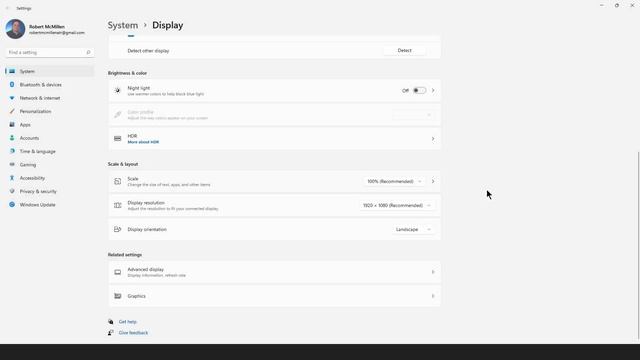Expand the HDR settings chevron
This screenshot has width=640, height=360.
[x=433, y=139]
